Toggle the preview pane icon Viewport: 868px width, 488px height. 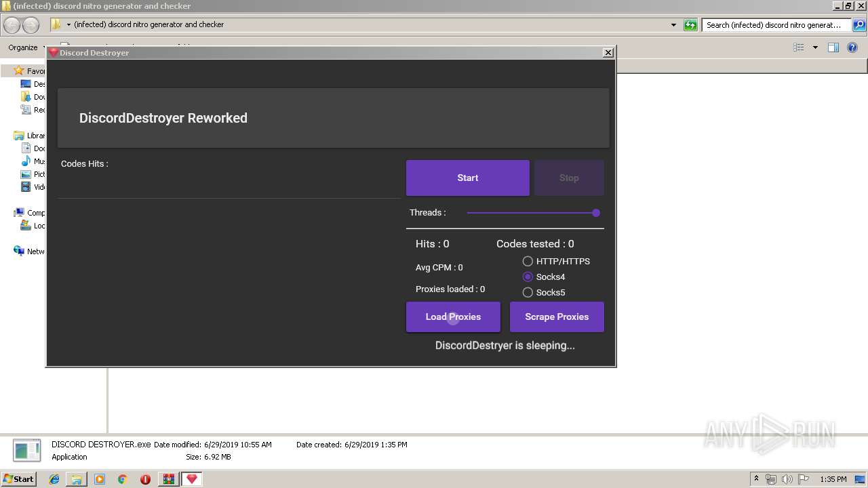[x=833, y=47]
